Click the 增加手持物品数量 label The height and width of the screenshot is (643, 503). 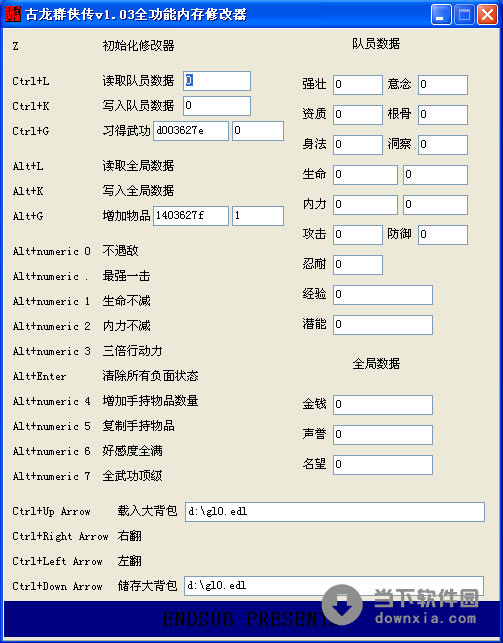coord(150,401)
